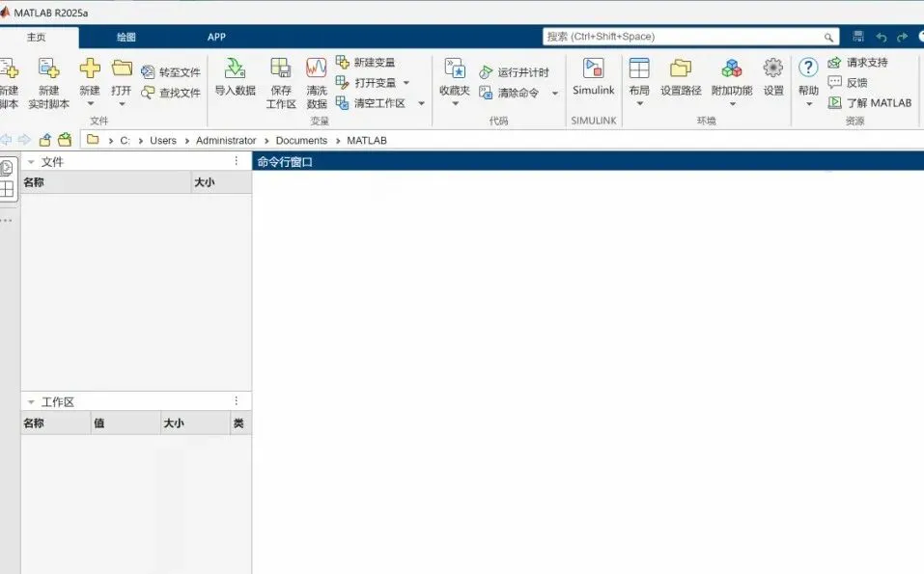Launch Simulink

(594, 77)
